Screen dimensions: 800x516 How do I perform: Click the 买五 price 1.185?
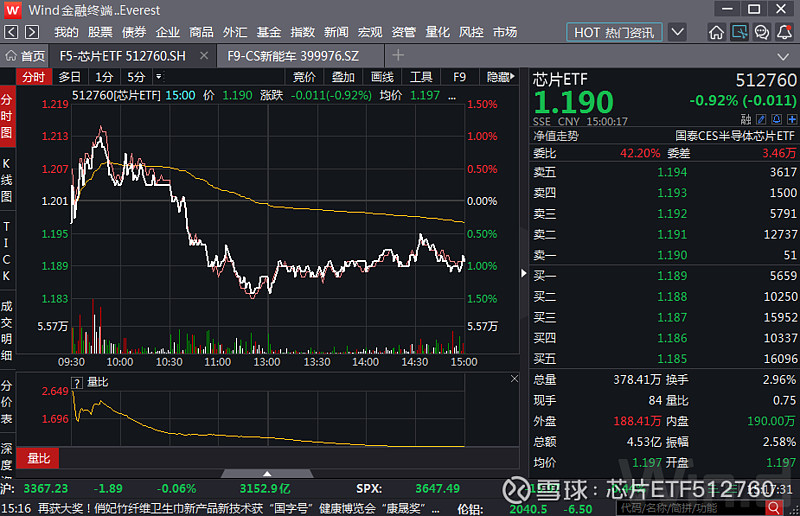(x=672, y=359)
